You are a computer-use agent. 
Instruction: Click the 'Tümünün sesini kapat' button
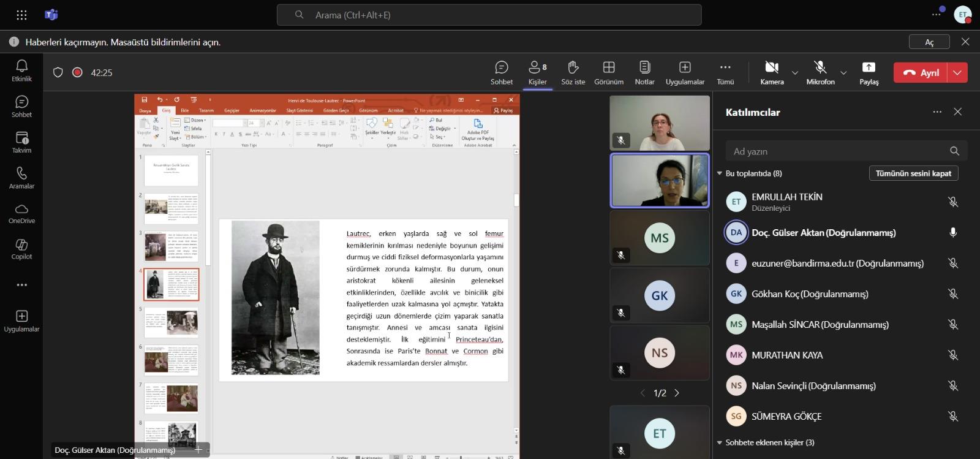click(x=913, y=173)
